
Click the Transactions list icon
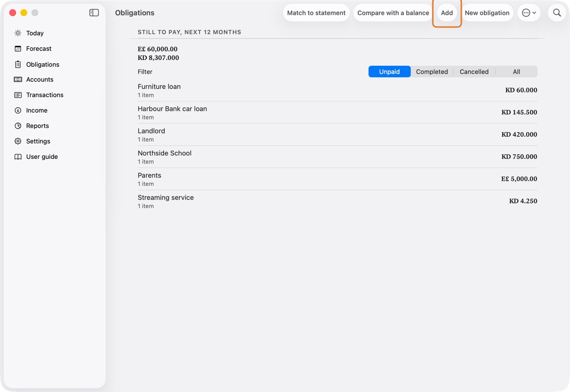point(18,95)
